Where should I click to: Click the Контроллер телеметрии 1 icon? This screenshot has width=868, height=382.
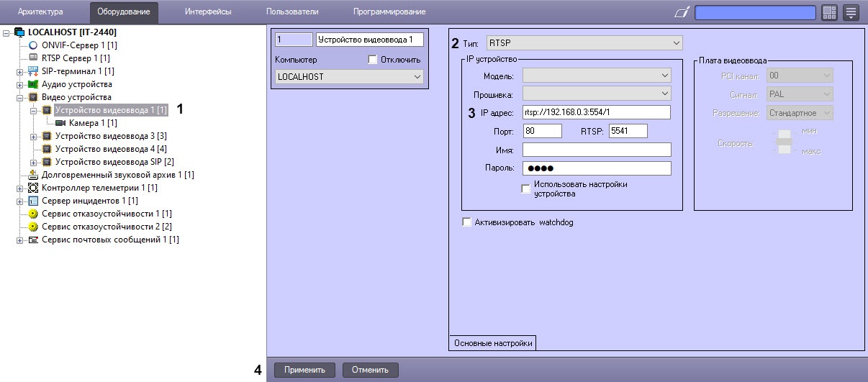coord(34,188)
